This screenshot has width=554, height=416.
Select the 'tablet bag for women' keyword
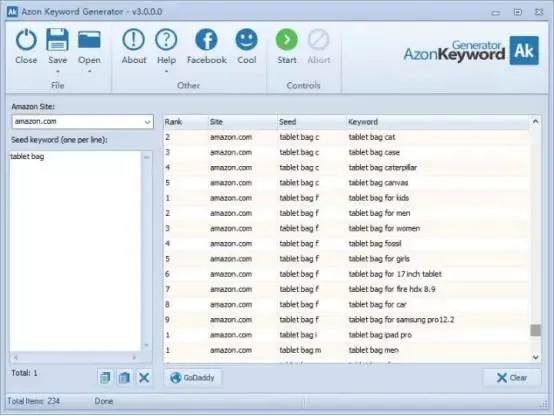coord(384,228)
